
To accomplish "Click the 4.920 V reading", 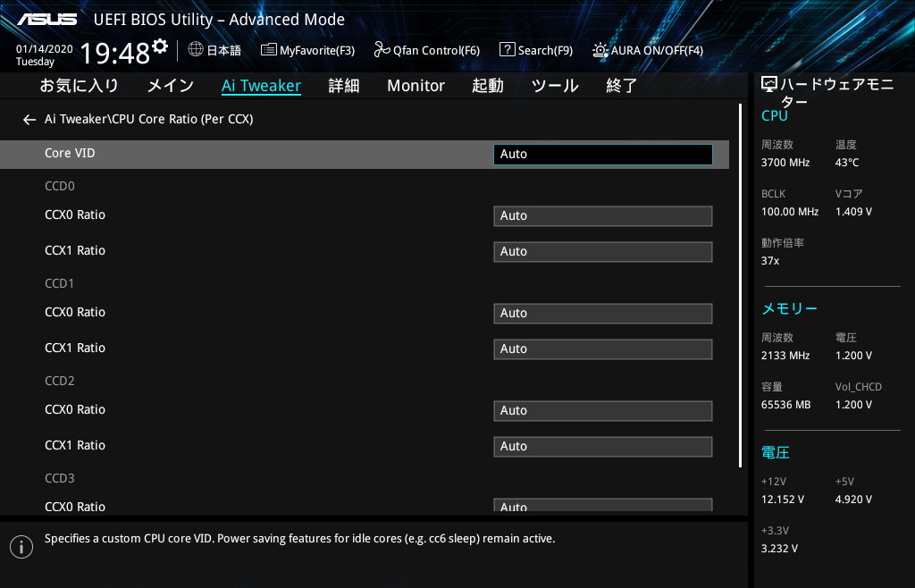I will (853, 500).
